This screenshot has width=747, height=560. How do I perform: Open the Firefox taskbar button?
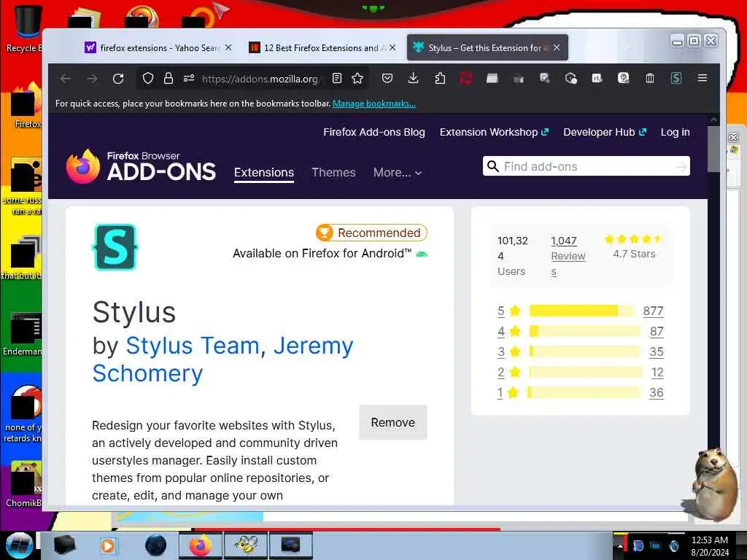coord(200,545)
